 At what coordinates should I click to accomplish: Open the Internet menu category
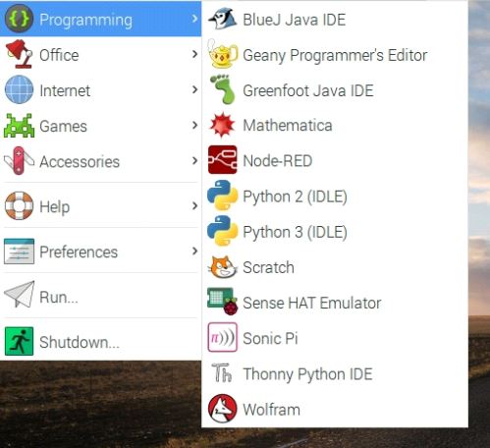tap(100, 89)
